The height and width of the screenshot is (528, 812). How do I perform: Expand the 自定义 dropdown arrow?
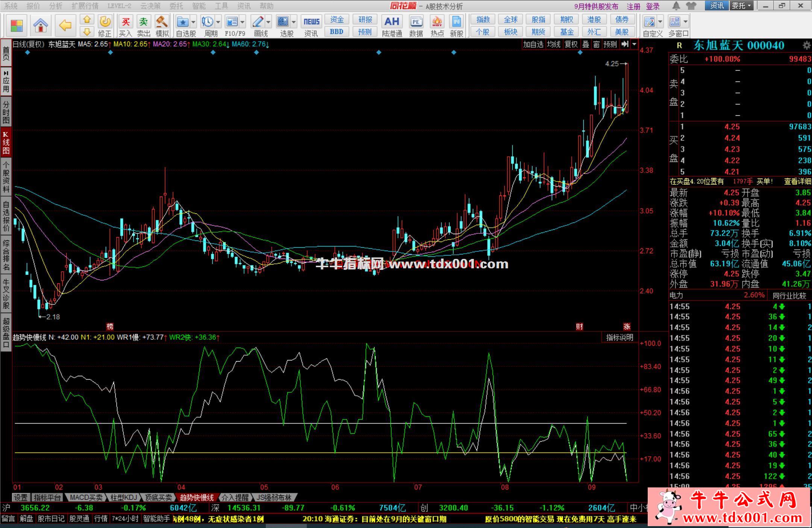coord(660,22)
